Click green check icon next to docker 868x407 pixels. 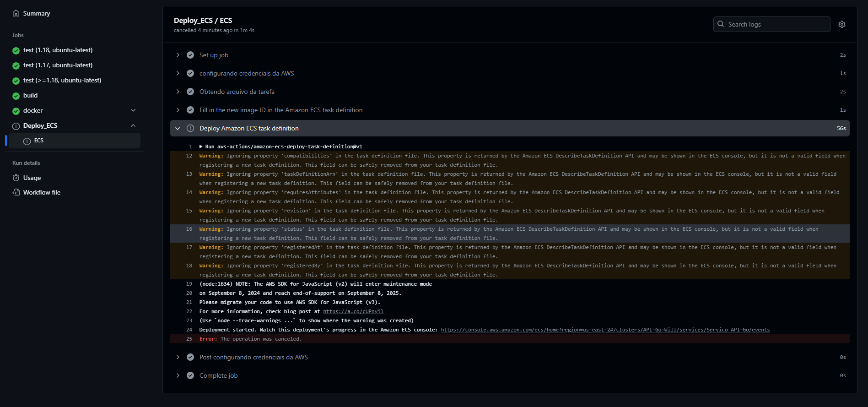tap(16, 111)
